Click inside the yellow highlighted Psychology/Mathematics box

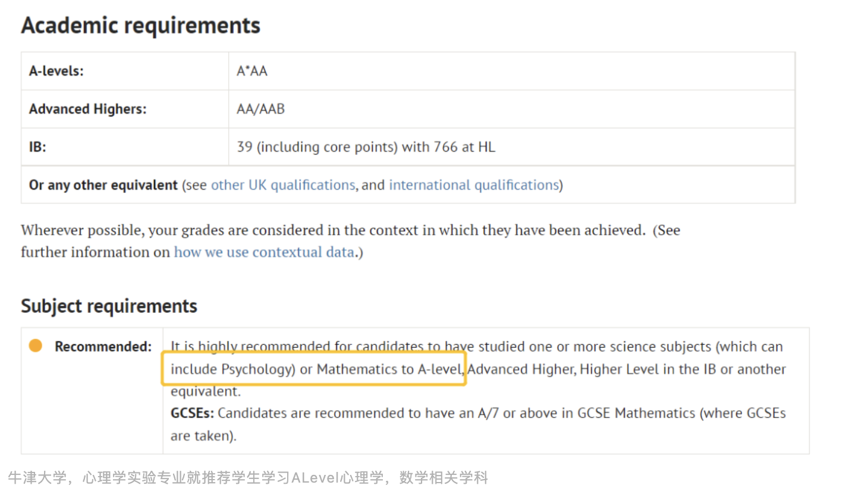coord(314,369)
